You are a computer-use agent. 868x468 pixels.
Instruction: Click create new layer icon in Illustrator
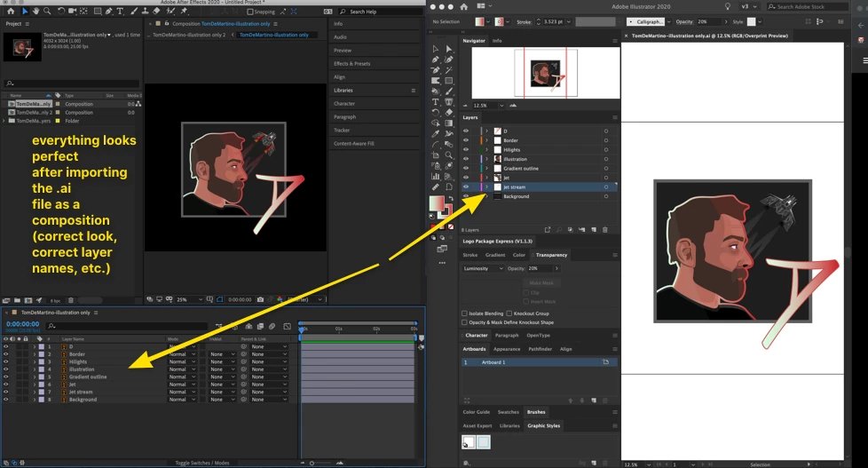pyautogui.click(x=594, y=229)
